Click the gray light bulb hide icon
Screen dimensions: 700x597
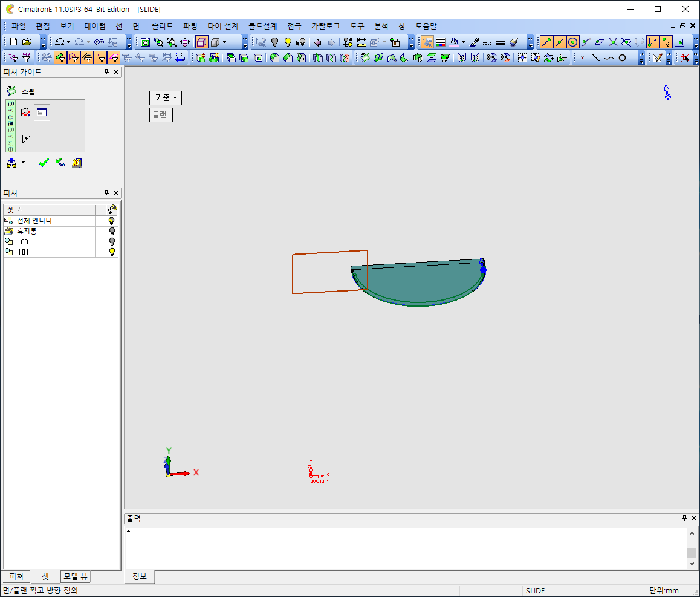[x=274, y=42]
